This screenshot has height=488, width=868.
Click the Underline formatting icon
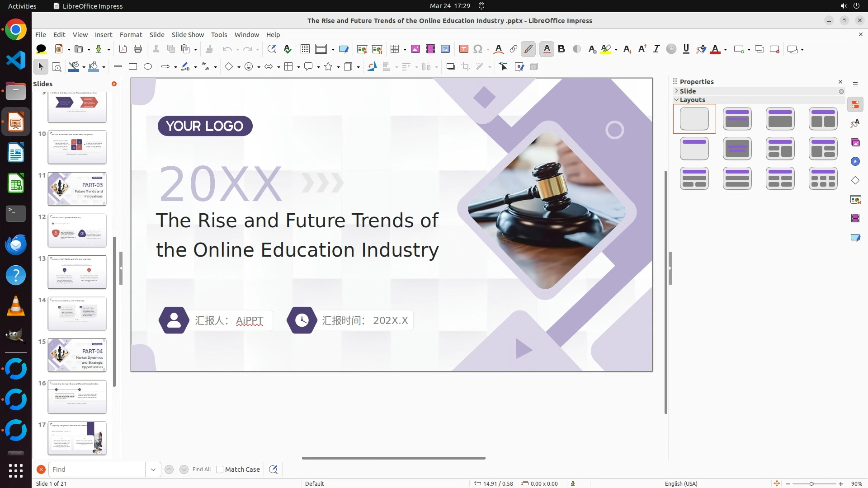click(686, 49)
